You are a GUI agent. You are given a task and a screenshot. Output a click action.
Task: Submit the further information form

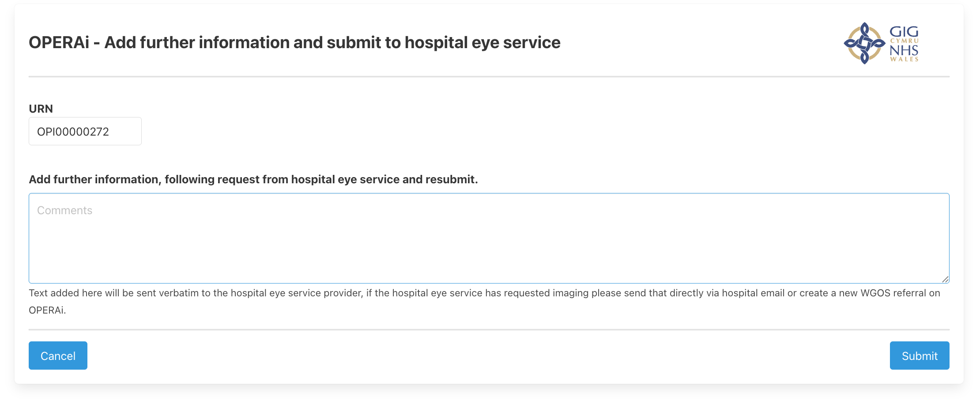point(920,356)
